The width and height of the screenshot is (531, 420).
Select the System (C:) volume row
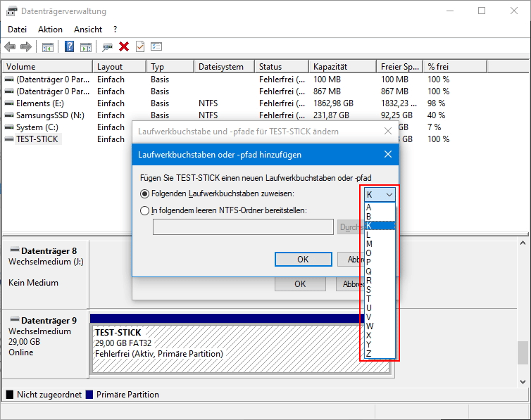(x=37, y=127)
